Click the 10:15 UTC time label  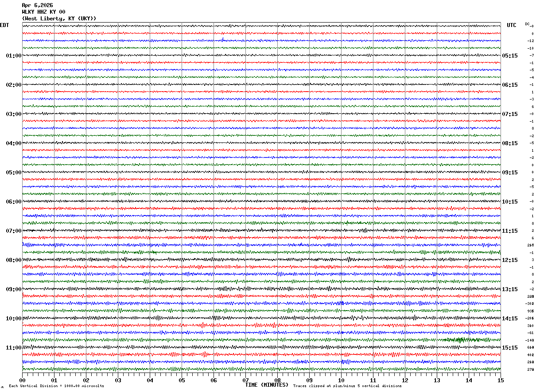click(x=510, y=202)
